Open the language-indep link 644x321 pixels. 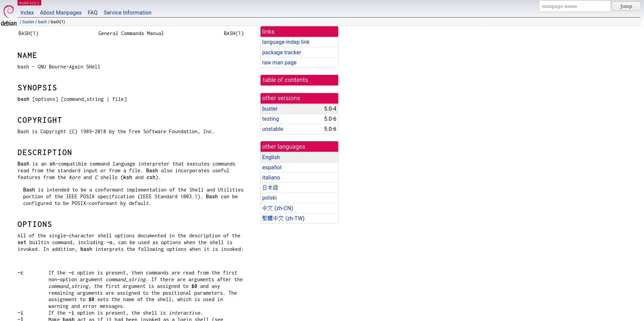pyautogui.click(x=286, y=42)
